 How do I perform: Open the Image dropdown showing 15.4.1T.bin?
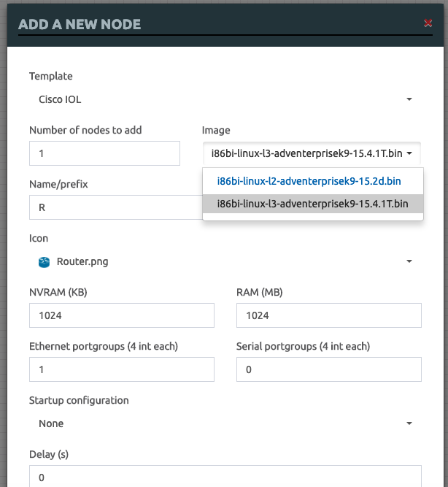(x=312, y=153)
